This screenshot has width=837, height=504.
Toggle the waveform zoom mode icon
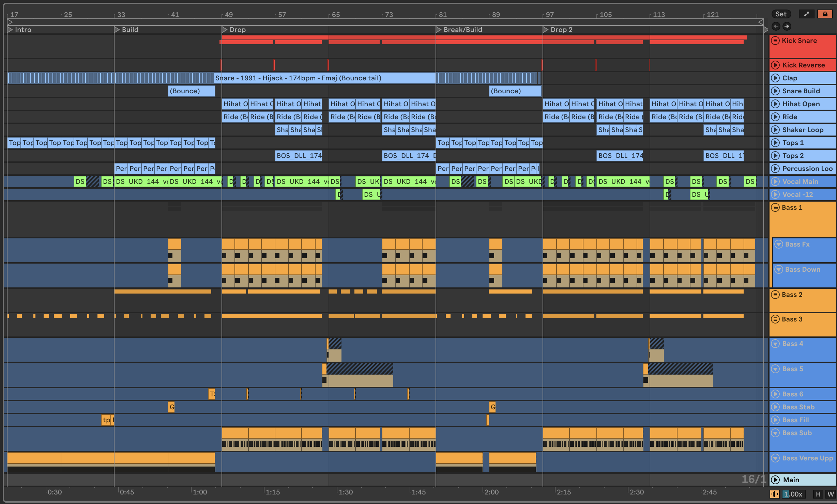coord(774,494)
